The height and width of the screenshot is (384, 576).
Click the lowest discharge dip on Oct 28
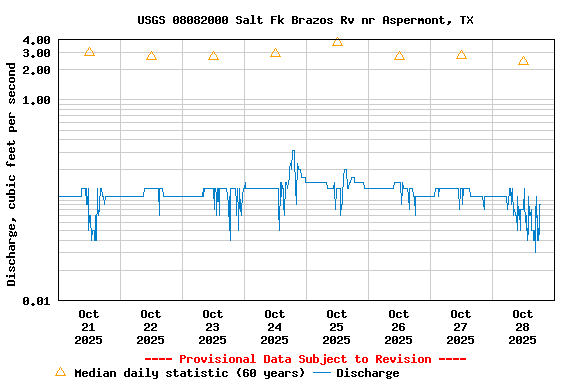tap(536, 252)
